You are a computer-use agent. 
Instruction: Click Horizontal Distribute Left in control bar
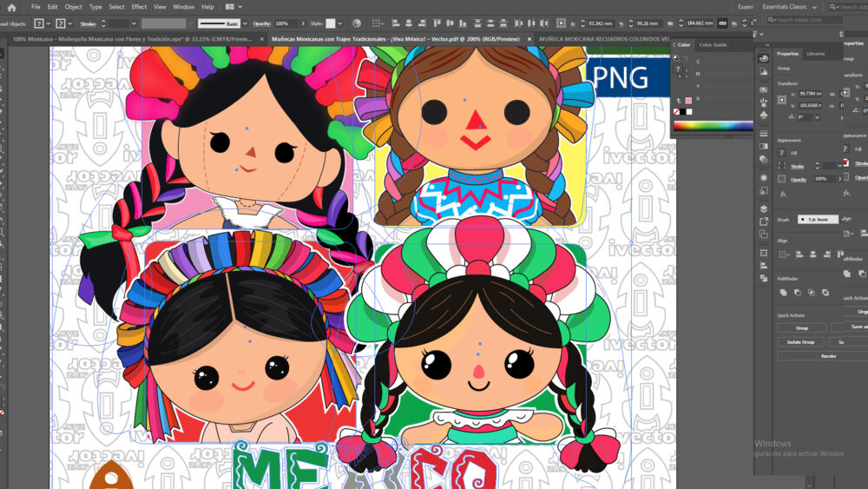(519, 23)
